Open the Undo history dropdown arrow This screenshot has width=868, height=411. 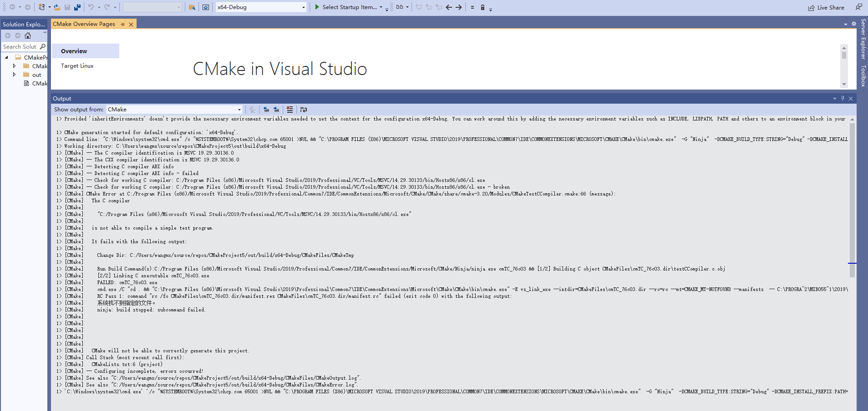(x=99, y=7)
